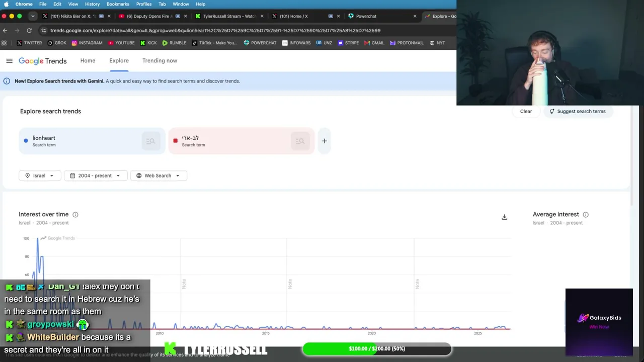
Task: Expand the Web Search type dropdown
Action: [158, 175]
